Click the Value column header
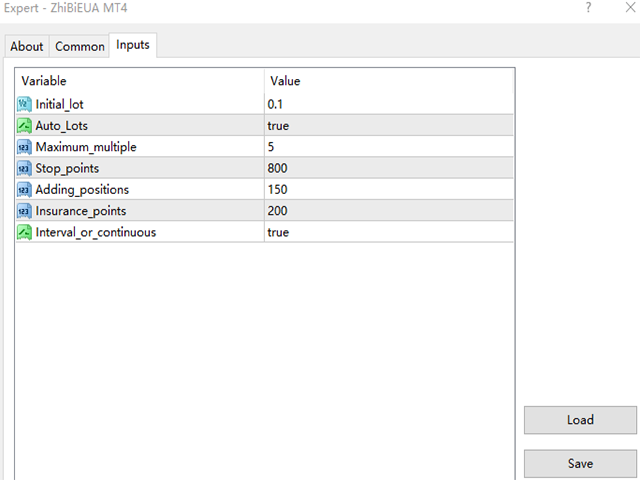Screen dimensions: 640x480 pos(389,81)
